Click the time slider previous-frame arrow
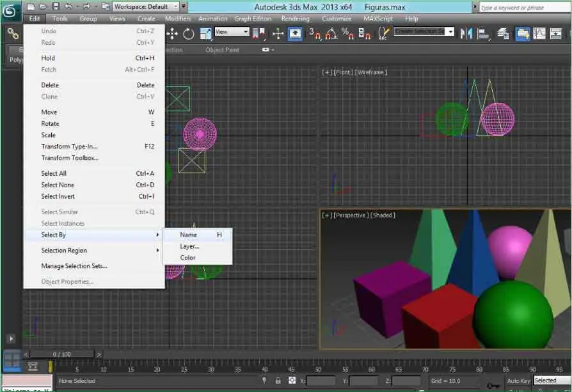This screenshot has height=392, width=572. click(x=26, y=354)
